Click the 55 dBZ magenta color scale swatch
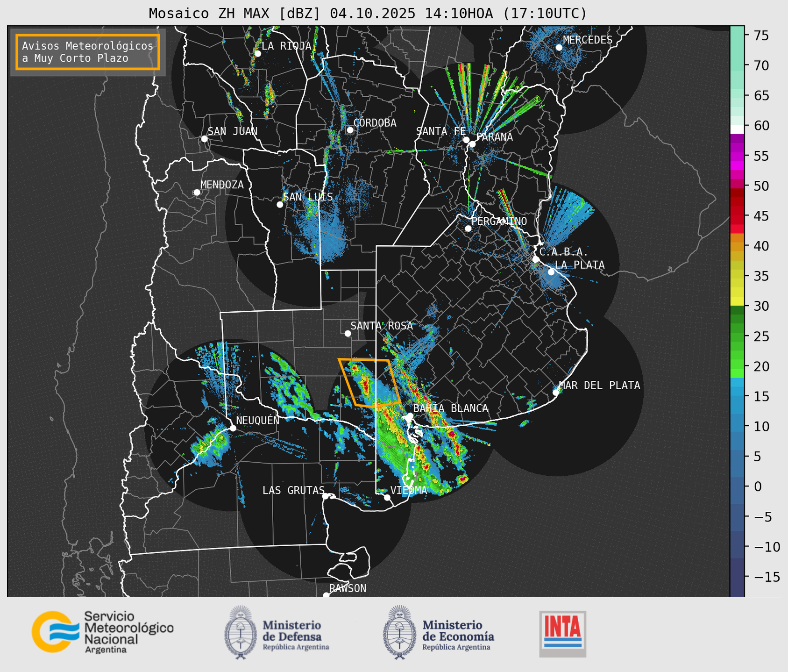 pos(737,157)
